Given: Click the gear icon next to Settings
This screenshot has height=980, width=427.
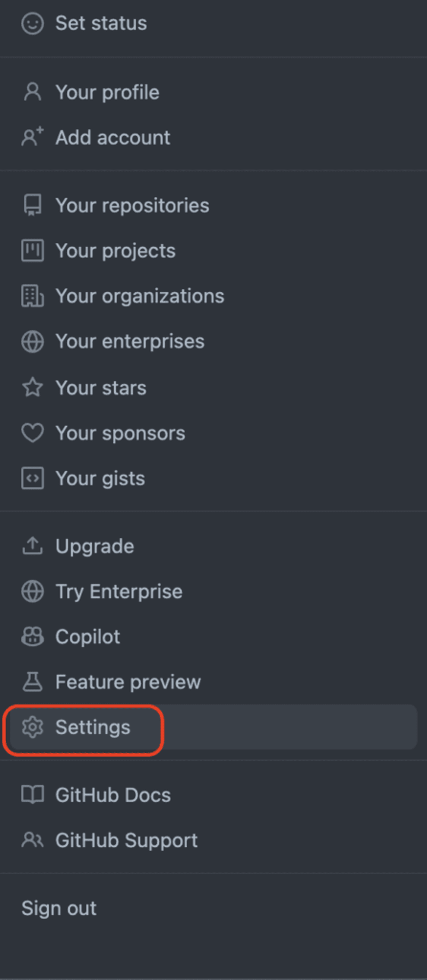Looking at the screenshot, I should click(x=32, y=727).
